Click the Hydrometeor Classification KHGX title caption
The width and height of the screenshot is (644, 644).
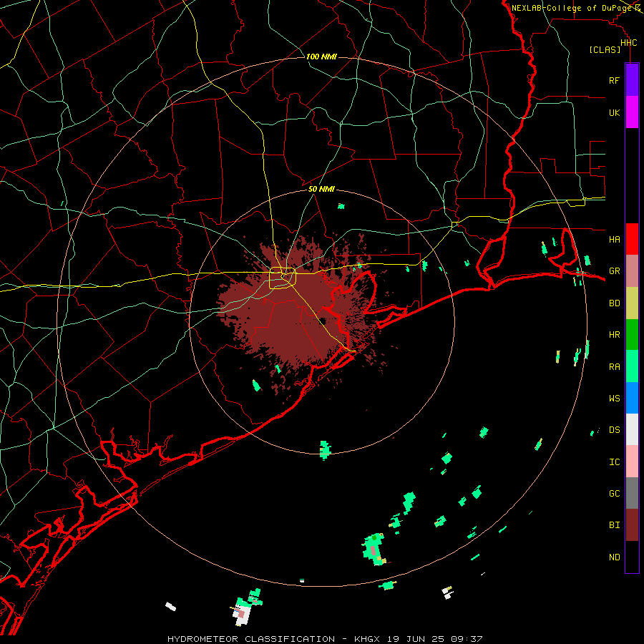coord(324,639)
